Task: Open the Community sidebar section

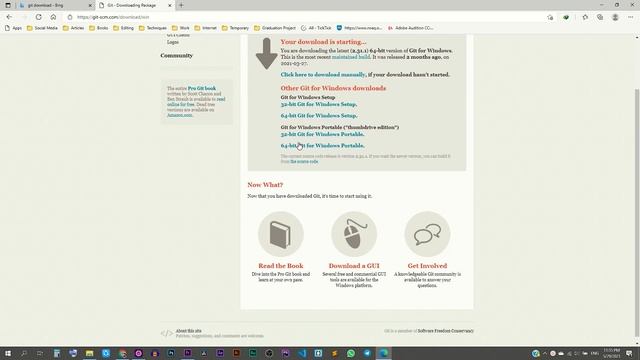Action: [176, 56]
